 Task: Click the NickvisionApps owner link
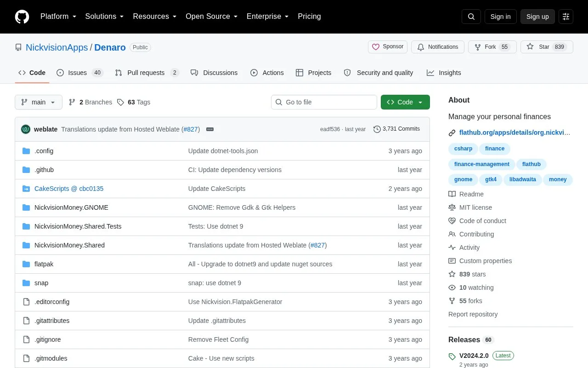(57, 47)
